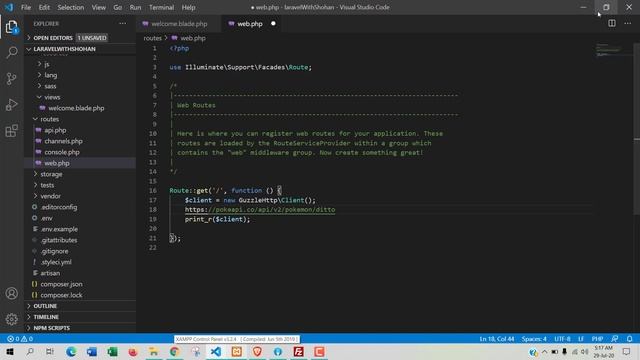Open Microsoft Excel from taskbar
The image size is (640, 360).
[x=112, y=351]
